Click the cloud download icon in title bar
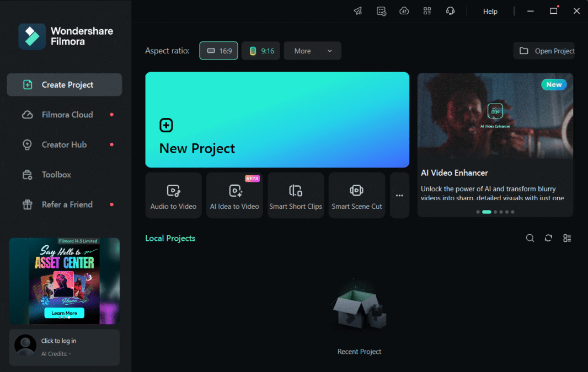This screenshot has width=588, height=372. [x=404, y=11]
